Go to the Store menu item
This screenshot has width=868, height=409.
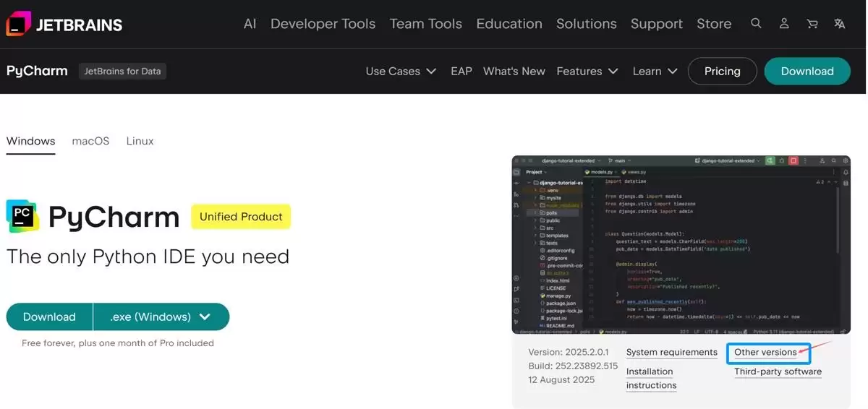(x=714, y=24)
